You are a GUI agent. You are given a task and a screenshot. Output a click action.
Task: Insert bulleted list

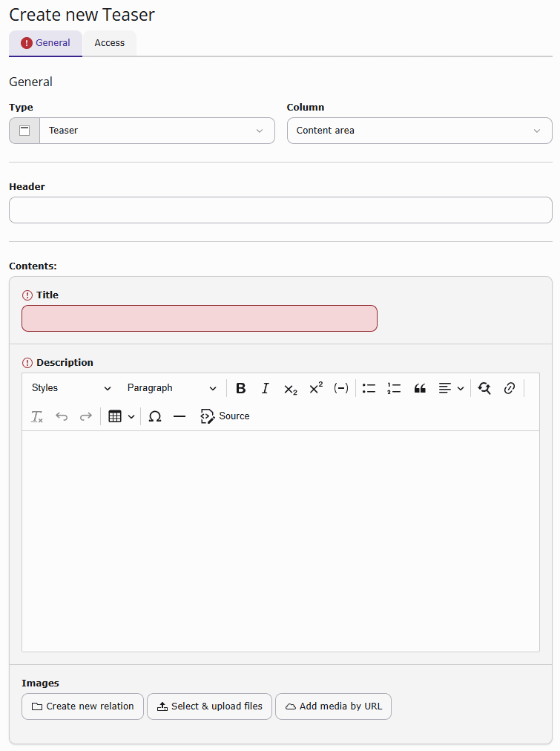click(369, 388)
